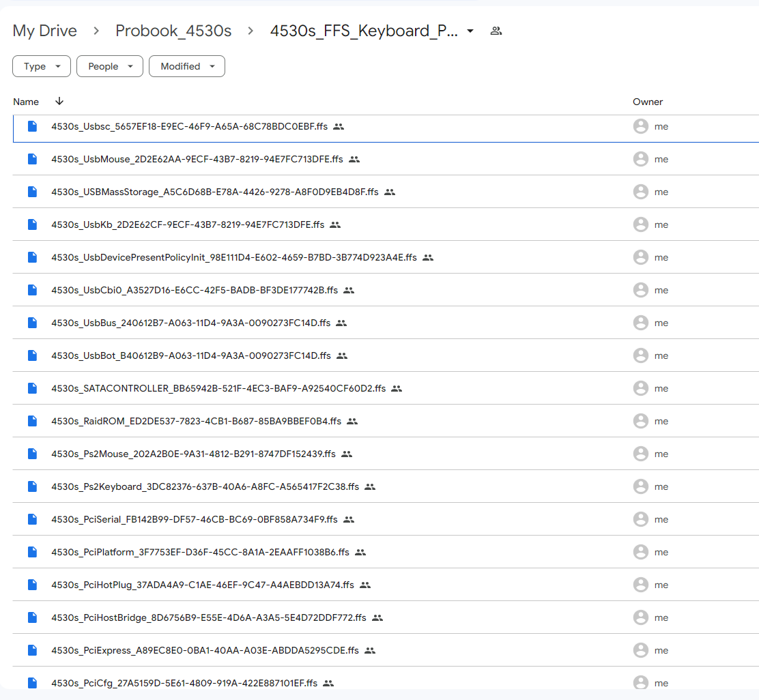Image resolution: width=759 pixels, height=700 pixels.
Task: Click file icon of 4530s_USBMassStorage file
Action: tap(33, 192)
